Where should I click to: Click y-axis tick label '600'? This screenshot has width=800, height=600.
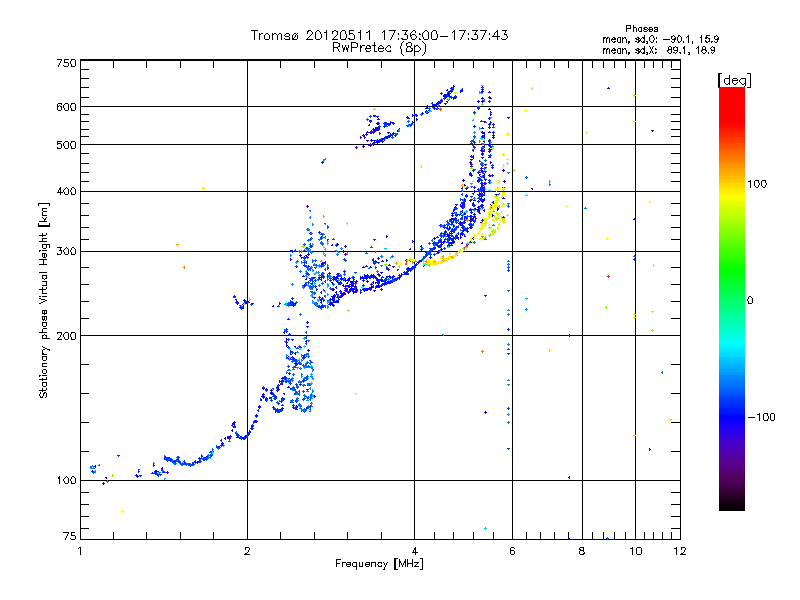pos(66,107)
